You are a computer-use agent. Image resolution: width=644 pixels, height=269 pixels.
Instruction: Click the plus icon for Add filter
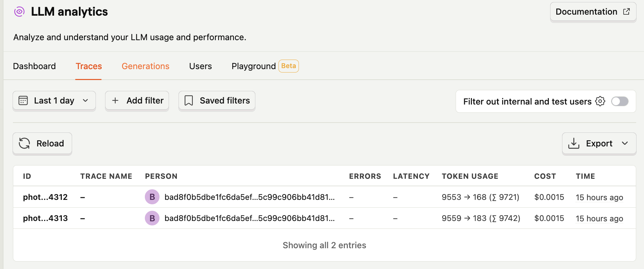(115, 101)
